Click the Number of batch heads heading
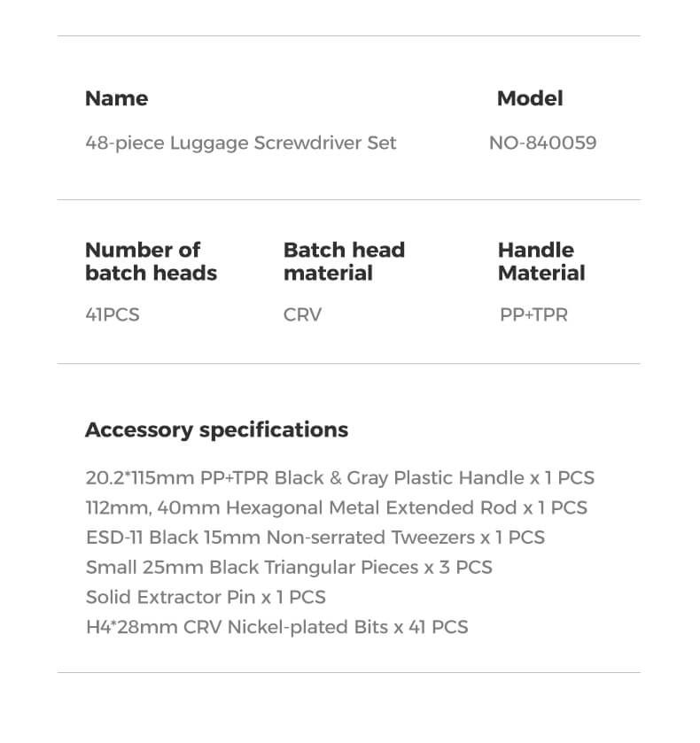 click(x=151, y=261)
